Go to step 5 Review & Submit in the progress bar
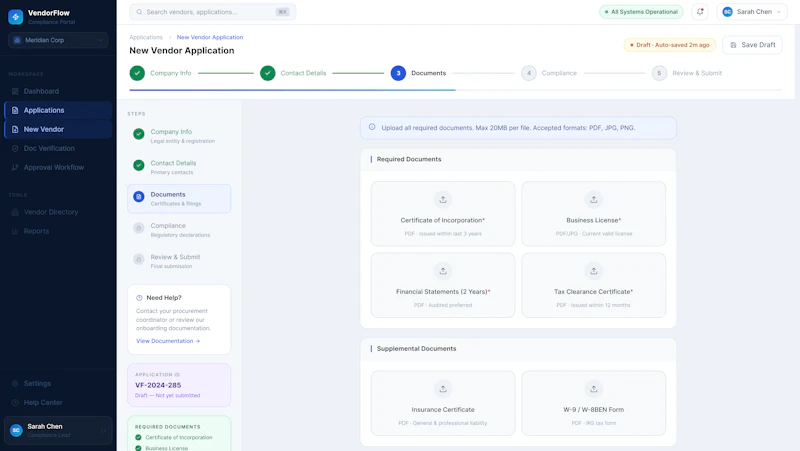The width and height of the screenshot is (800, 451). tap(687, 73)
